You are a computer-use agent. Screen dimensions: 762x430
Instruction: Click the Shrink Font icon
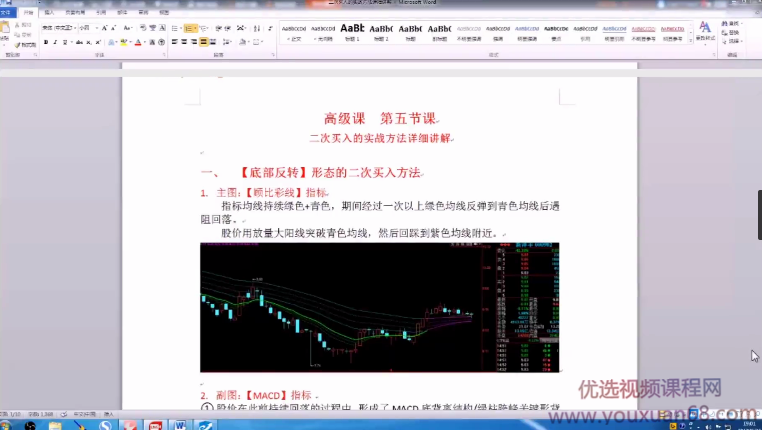113,28
